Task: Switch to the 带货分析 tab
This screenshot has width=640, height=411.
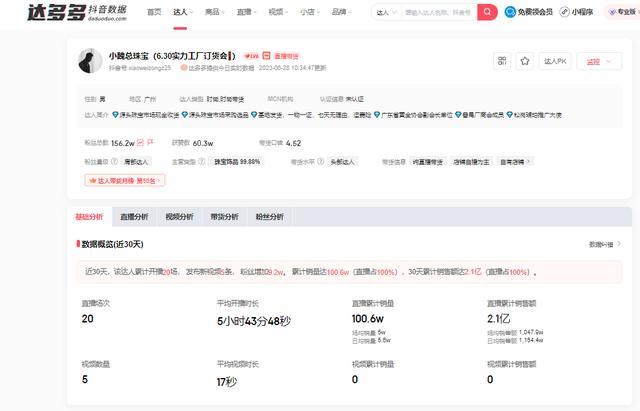Action: (224, 217)
